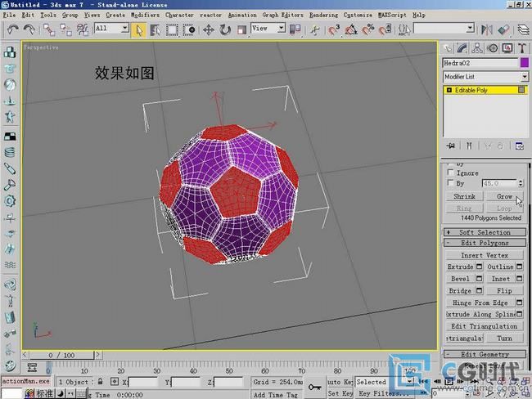The width and height of the screenshot is (532, 399).
Task: Activate the Select and Scale tool
Action: [x=241, y=29]
